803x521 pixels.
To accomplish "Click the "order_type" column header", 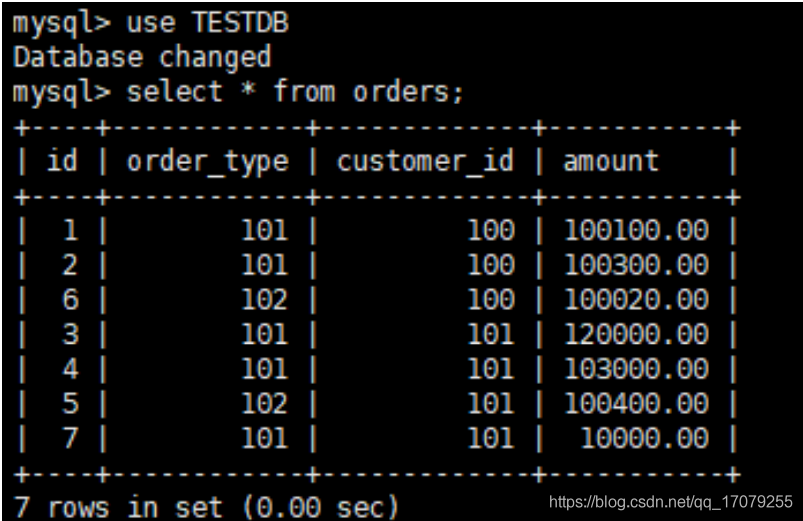I will click(x=207, y=161).
